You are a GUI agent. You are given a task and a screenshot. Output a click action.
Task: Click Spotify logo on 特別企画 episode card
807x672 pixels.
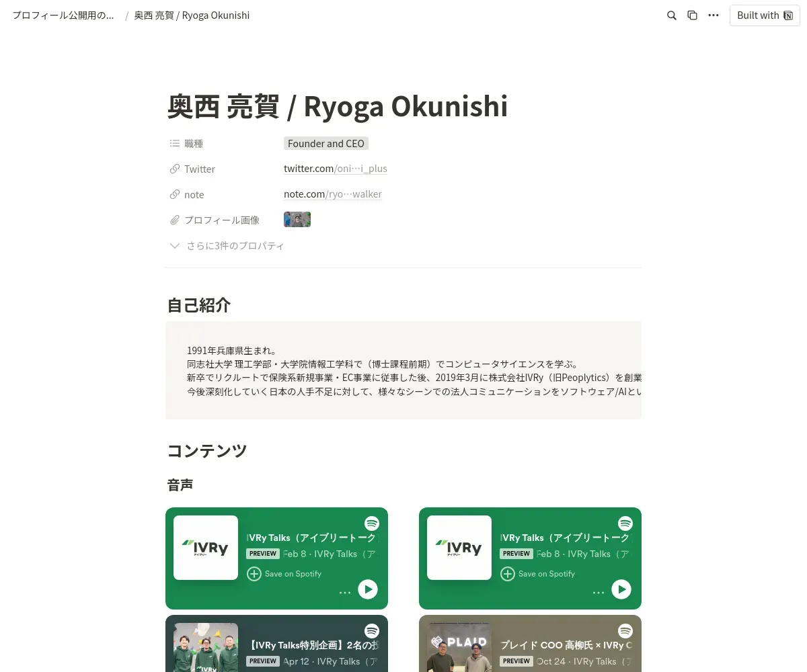(372, 631)
